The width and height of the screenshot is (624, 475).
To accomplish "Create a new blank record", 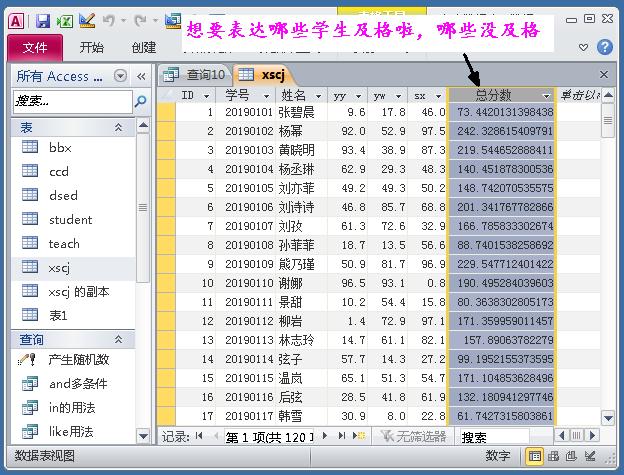I will click(359, 436).
